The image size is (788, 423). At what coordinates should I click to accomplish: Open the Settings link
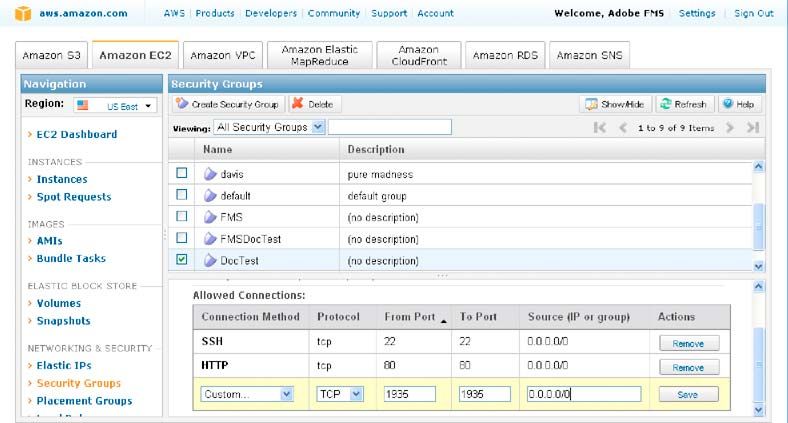(x=697, y=13)
